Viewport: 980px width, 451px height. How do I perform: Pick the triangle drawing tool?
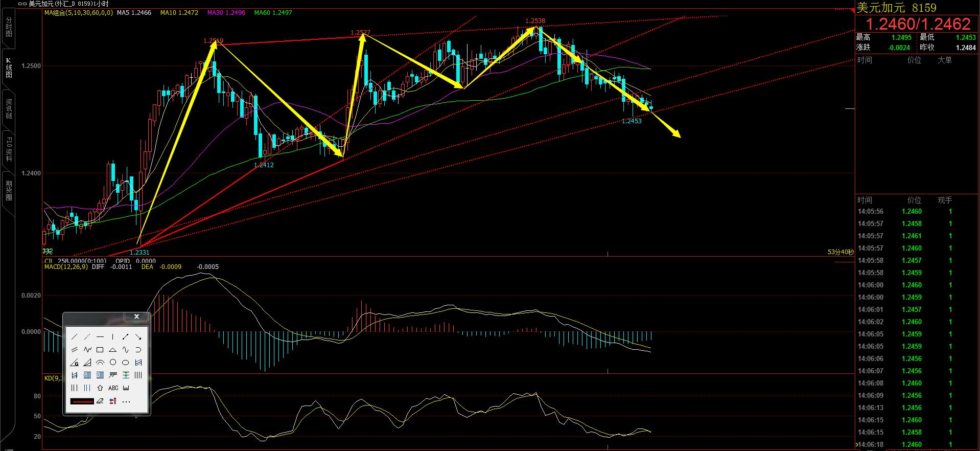113,350
